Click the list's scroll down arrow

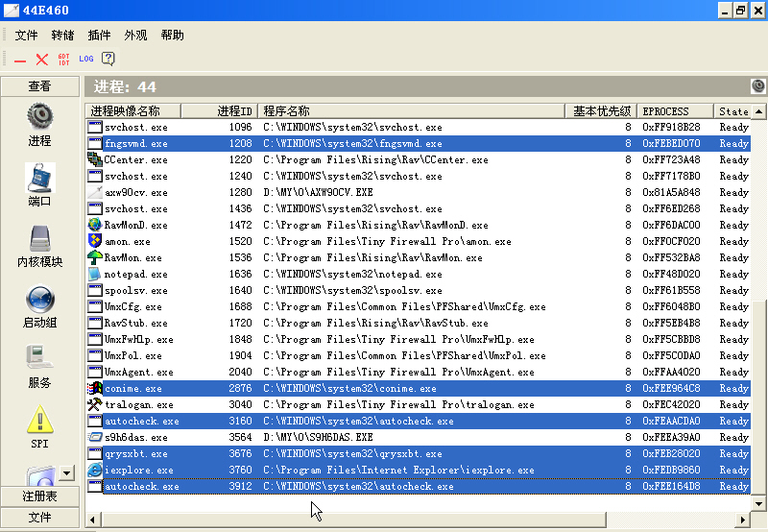point(758,503)
